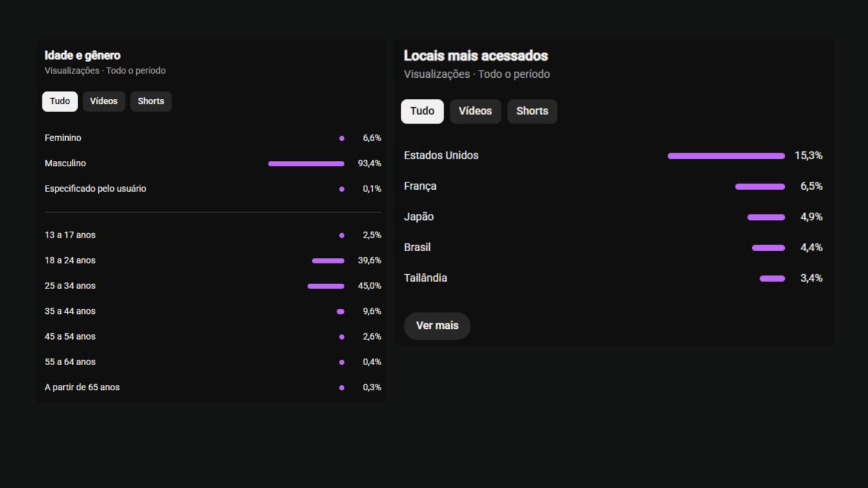Screen dimensions: 868x488
Task: Click the 6,6% Feminino value
Action: click(372, 138)
